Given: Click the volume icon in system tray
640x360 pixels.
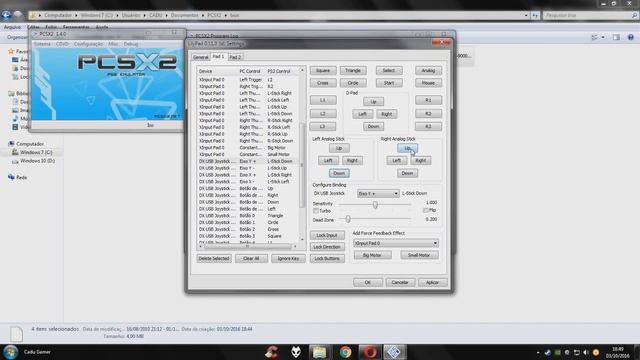Looking at the screenshot, I should pos(586,352).
